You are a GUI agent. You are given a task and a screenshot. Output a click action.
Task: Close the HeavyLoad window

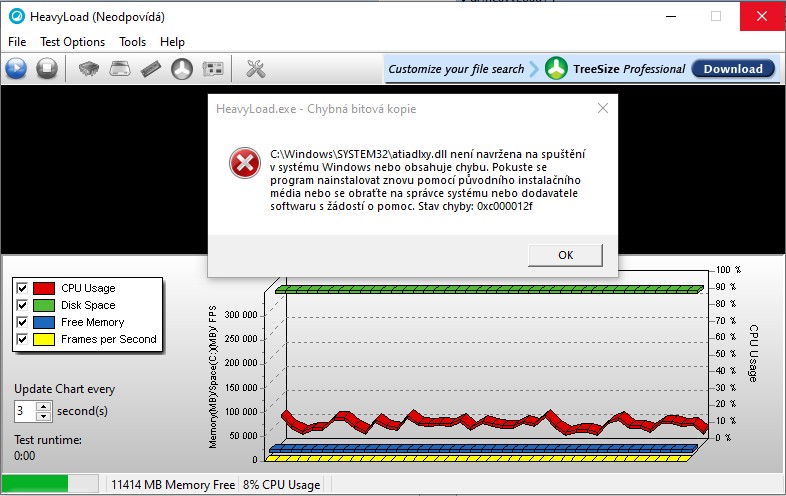(762, 16)
